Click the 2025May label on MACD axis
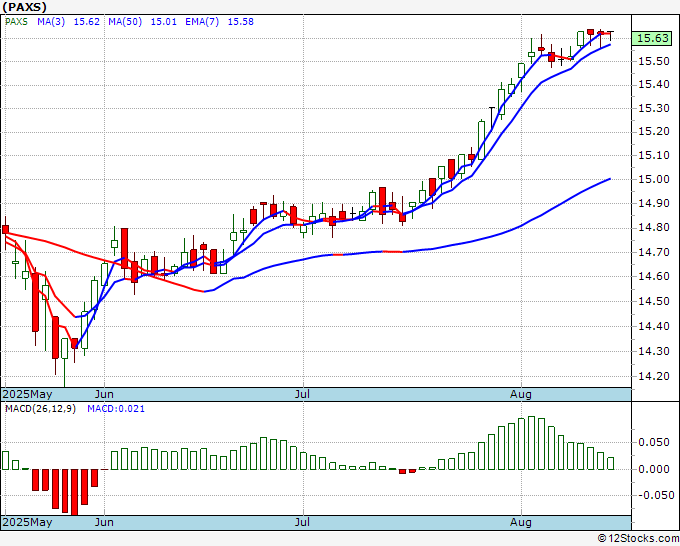The height and width of the screenshot is (546, 680). click(28, 522)
